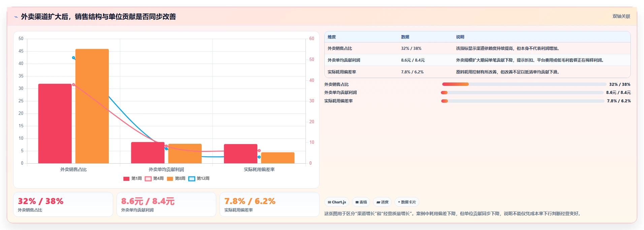The height and width of the screenshot is (230, 644).
Task: Click the 实际耗用偏差率 progress bar
Action: click(x=523, y=101)
